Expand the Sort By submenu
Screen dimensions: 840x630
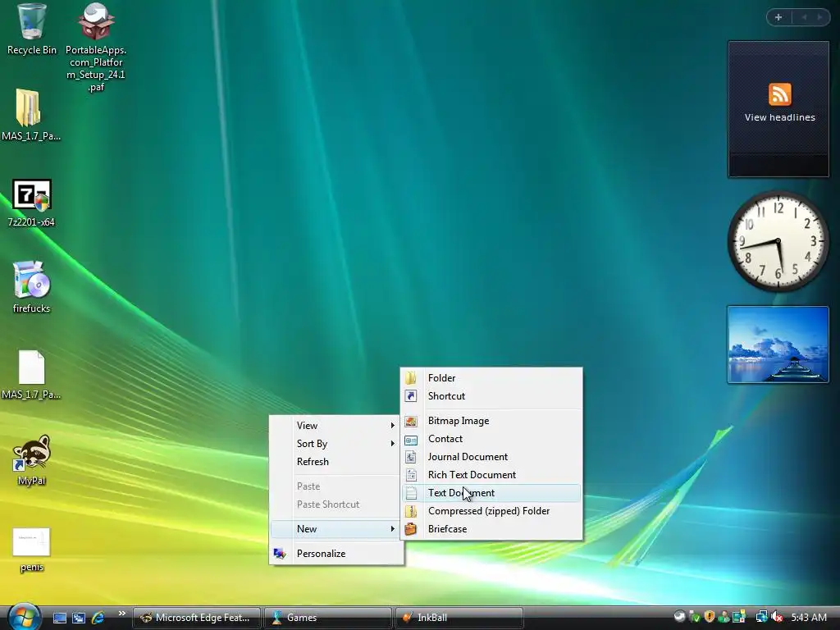(336, 444)
